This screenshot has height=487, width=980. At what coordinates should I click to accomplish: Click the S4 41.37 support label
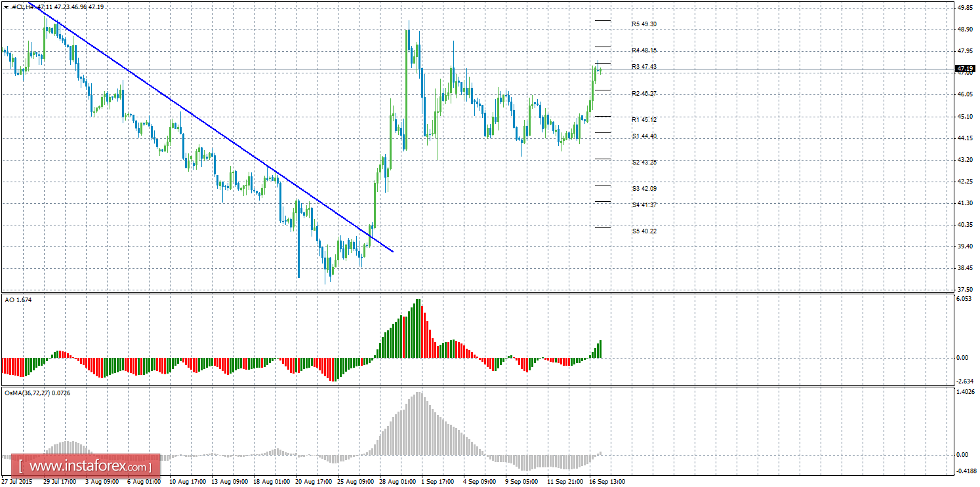[x=643, y=205]
